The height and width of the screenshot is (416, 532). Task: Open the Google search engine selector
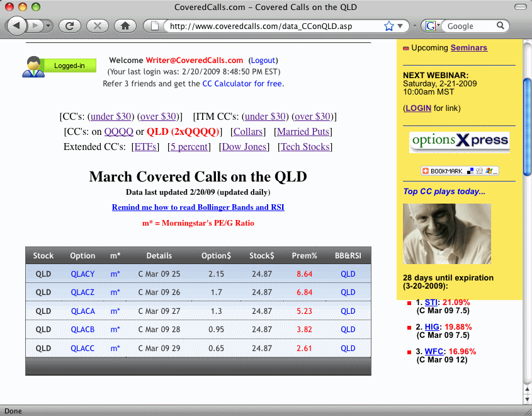click(433, 26)
